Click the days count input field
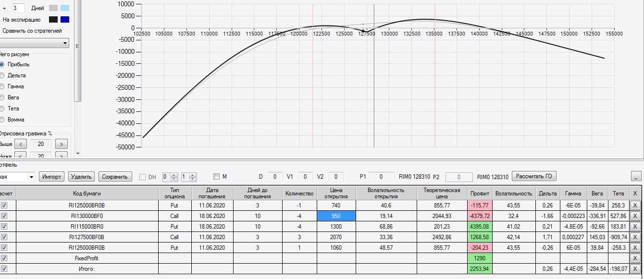Screen dimensions: 644x279 pyautogui.click(x=18, y=8)
